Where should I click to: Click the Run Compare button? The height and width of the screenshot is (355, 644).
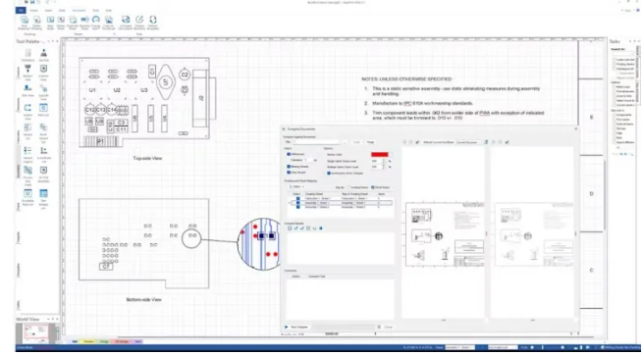click(296, 328)
